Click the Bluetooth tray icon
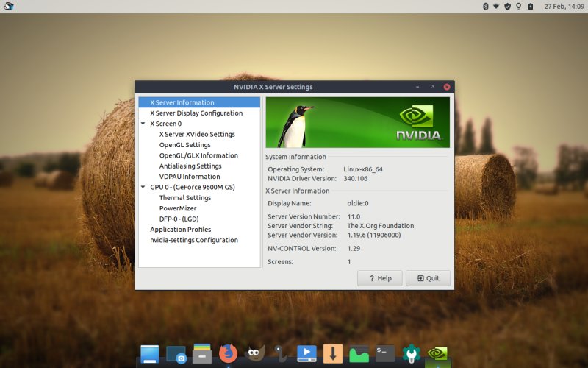 tap(485, 7)
